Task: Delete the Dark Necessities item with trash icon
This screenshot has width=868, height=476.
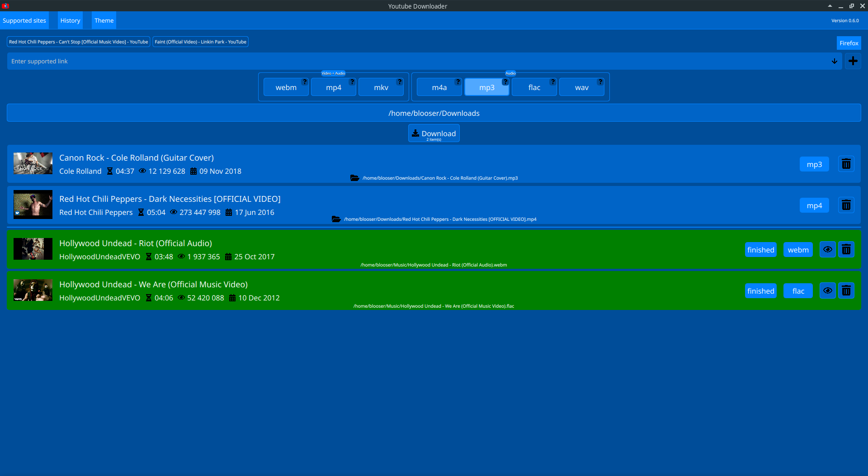Action: (846, 205)
